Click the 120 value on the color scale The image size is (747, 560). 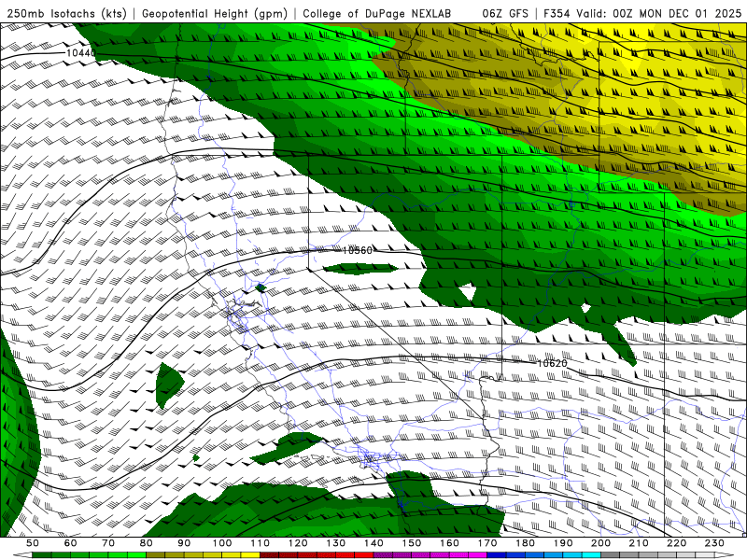(x=298, y=543)
